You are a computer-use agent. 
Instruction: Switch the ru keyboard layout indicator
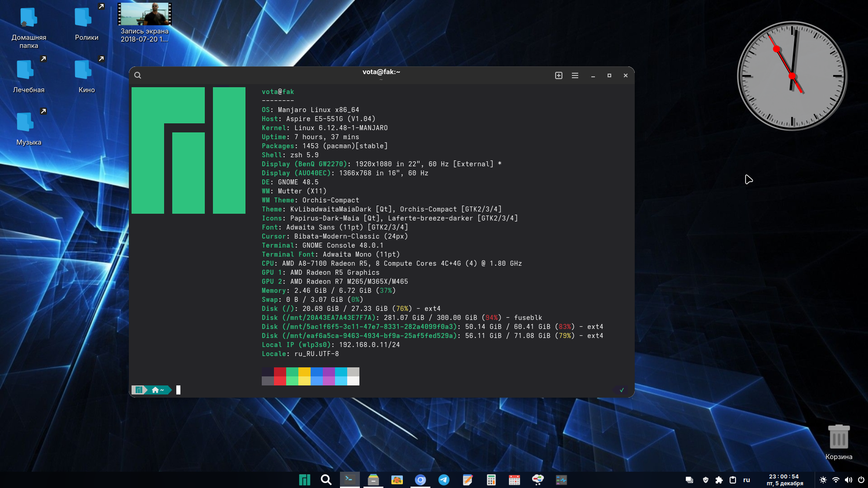(x=747, y=480)
